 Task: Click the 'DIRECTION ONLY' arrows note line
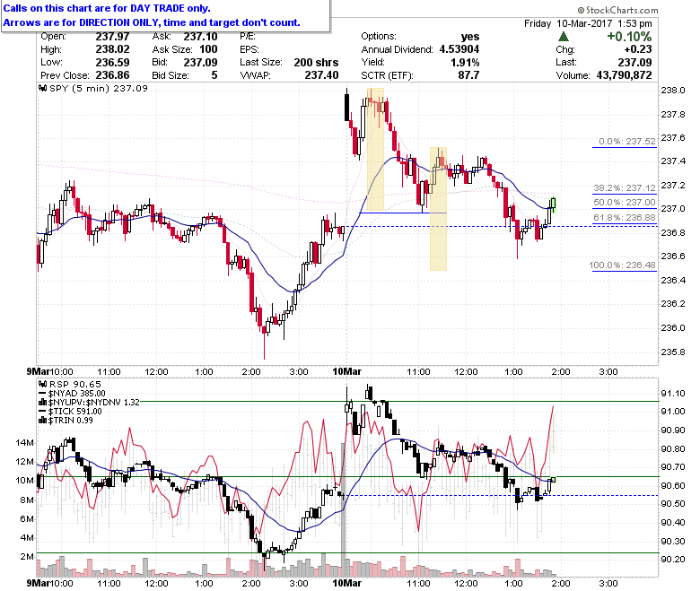tap(152, 22)
